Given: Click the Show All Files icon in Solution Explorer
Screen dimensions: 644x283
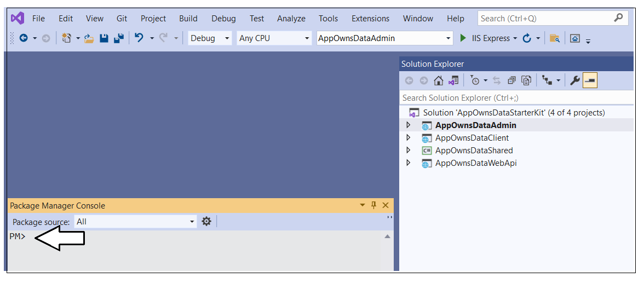Looking at the screenshot, I should [x=527, y=80].
